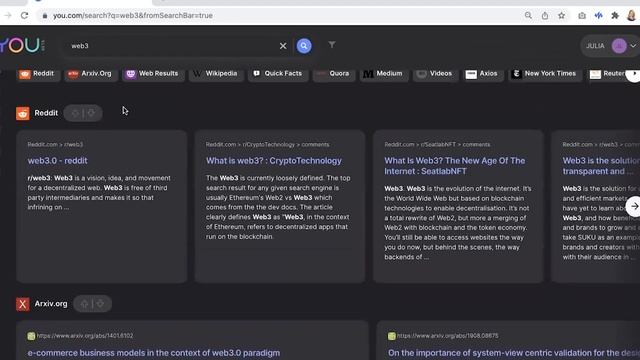This screenshot has height=360, width=640.
Task: Clear the web3 search query
Action: tap(283, 46)
